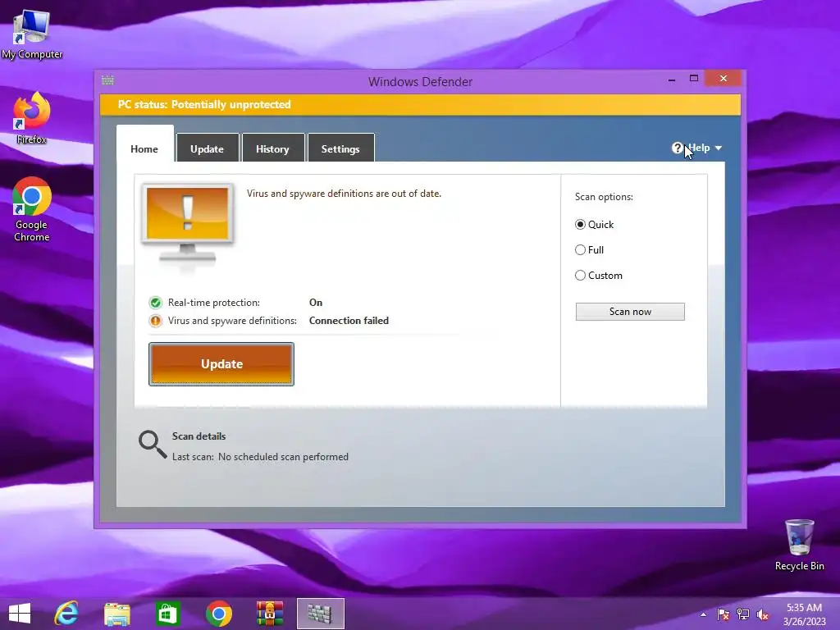Select the Firefox desktop shortcut
840x630 pixels.
pyautogui.click(x=32, y=118)
